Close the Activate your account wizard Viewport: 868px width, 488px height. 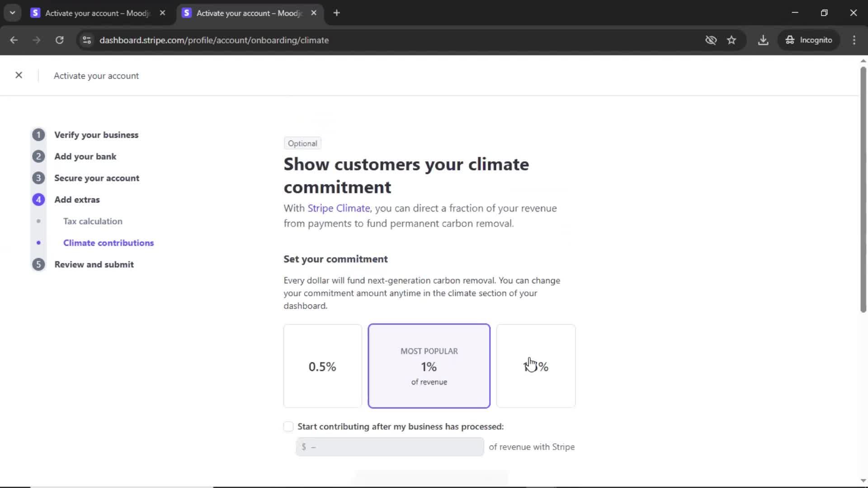19,75
